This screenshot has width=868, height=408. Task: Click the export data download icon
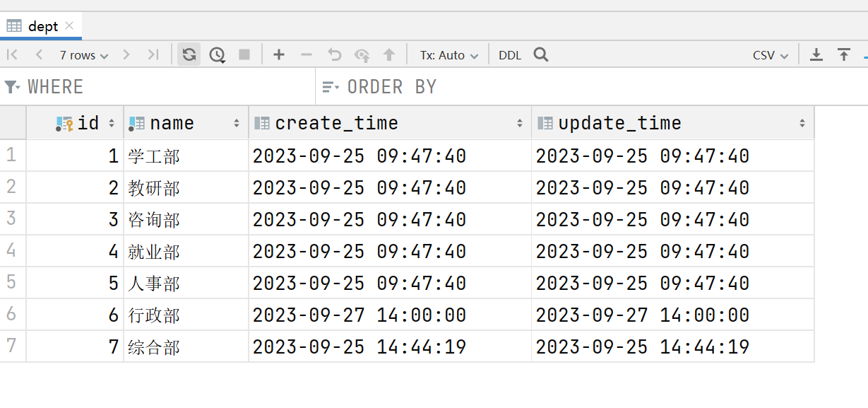pyautogui.click(x=816, y=55)
